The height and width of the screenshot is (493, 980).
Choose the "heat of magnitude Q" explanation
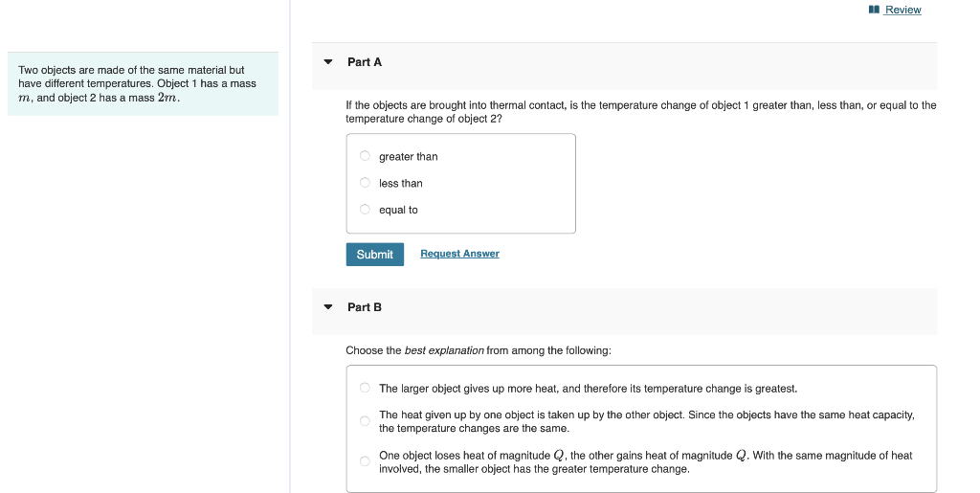[x=365, y=461]
